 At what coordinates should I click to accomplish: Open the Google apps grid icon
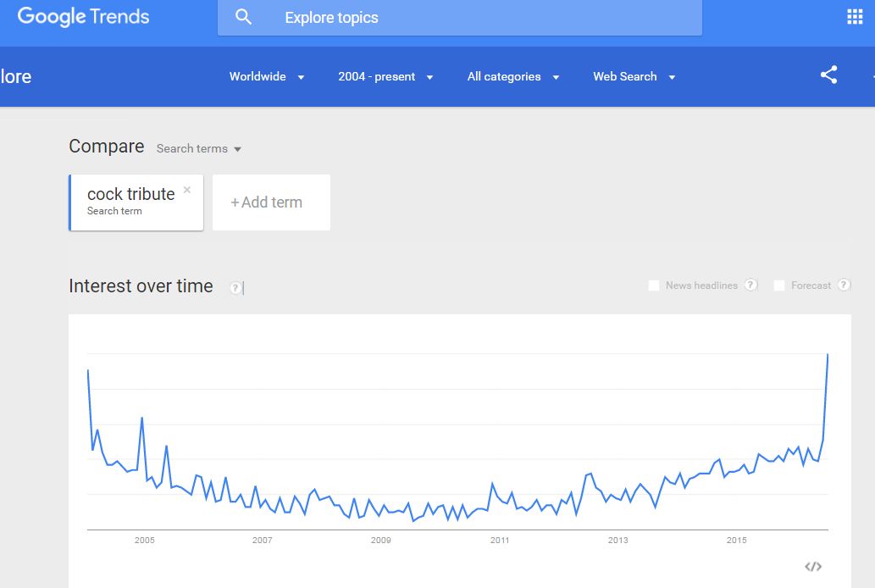coord(855,17)
